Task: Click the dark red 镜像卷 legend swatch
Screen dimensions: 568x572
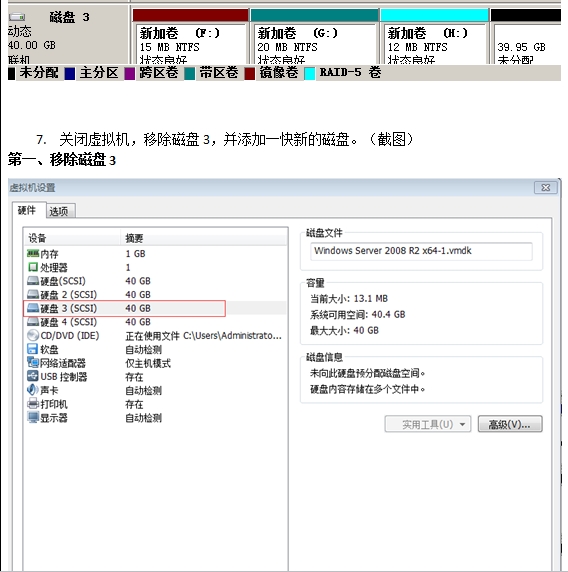Action: (x=250, y=73)
